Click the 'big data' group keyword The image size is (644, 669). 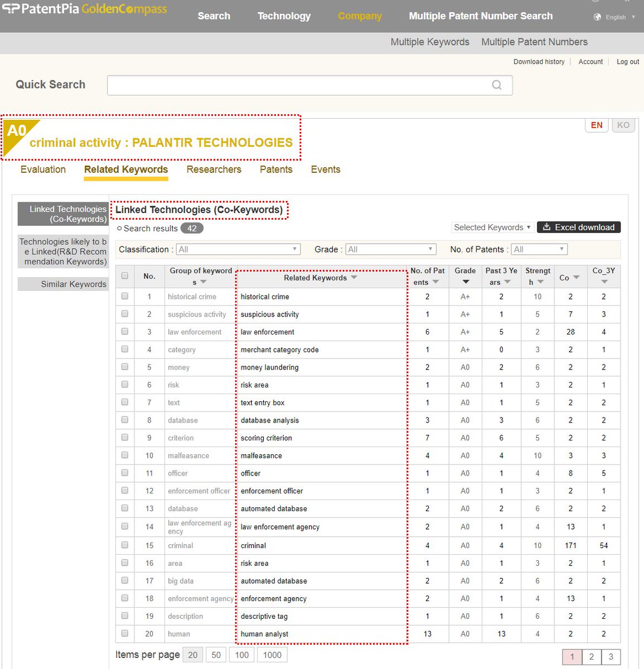click(x=181, y=581)
